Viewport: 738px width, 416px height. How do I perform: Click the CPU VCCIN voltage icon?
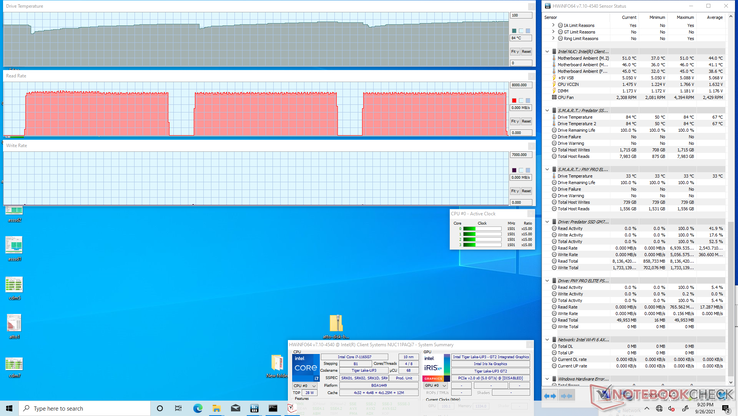[554, 84]
